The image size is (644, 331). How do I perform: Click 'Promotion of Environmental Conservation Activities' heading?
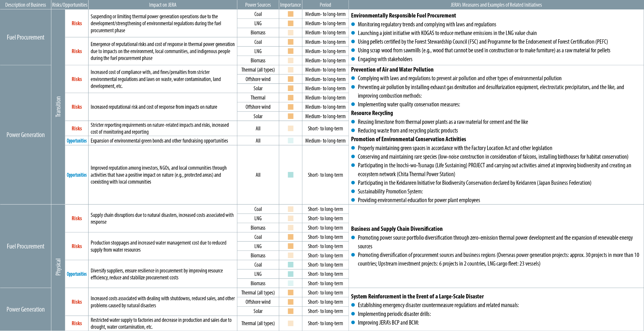point(408,139)
